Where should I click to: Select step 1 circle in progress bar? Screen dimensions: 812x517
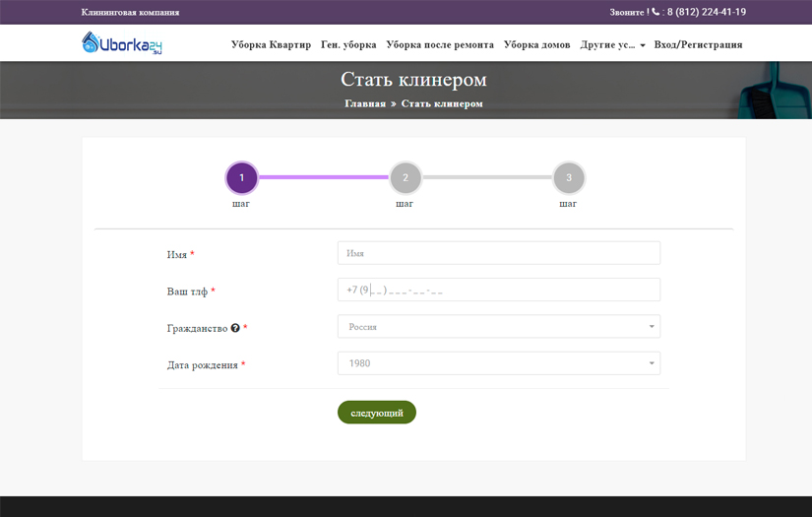click(241, 178)
